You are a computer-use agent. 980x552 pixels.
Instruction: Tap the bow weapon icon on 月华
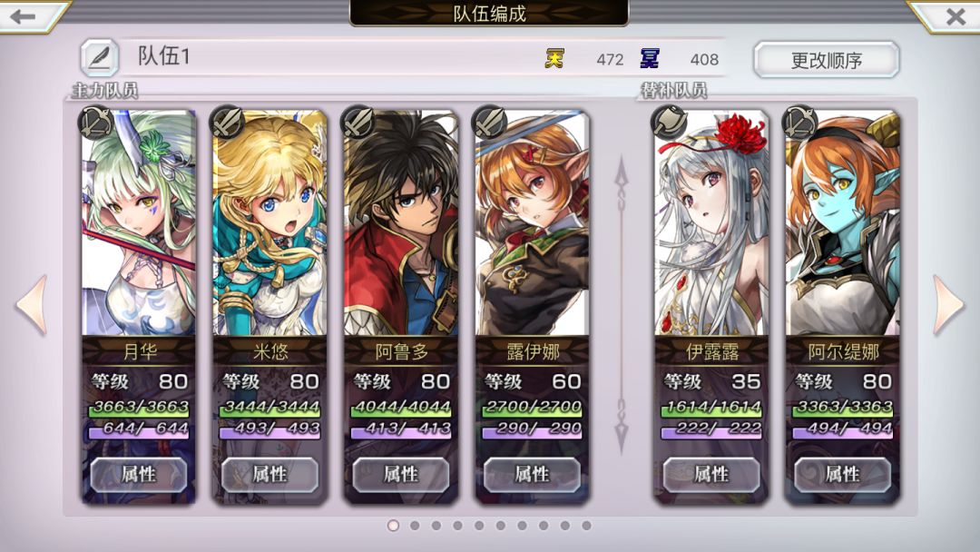[95, 122]
